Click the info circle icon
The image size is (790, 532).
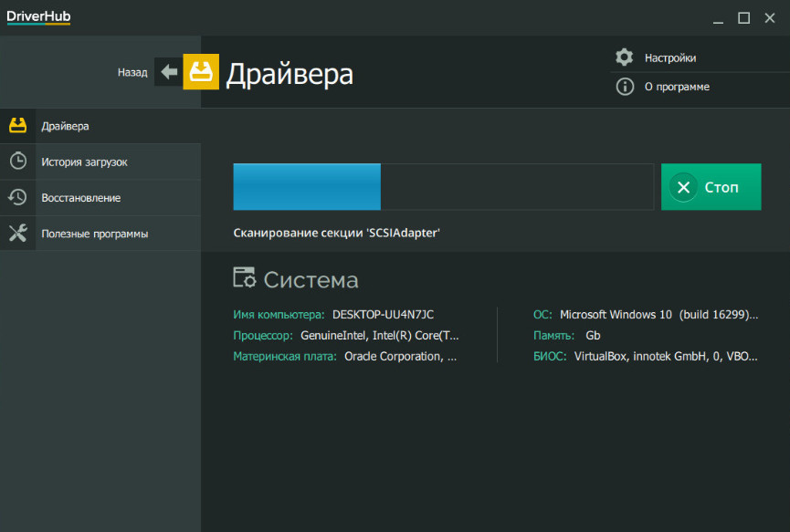(x=625, y=87)
